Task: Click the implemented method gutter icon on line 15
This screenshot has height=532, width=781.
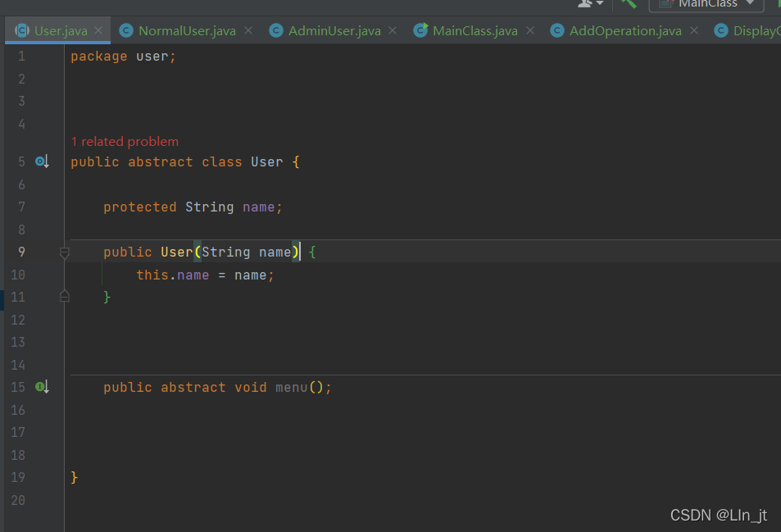Action: click(x=42, y=387)
